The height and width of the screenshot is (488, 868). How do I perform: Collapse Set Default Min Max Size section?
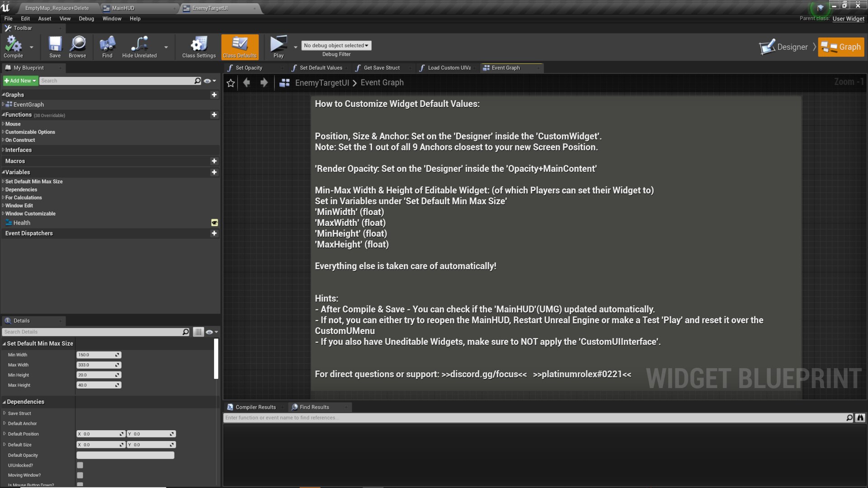pos(4,344)
